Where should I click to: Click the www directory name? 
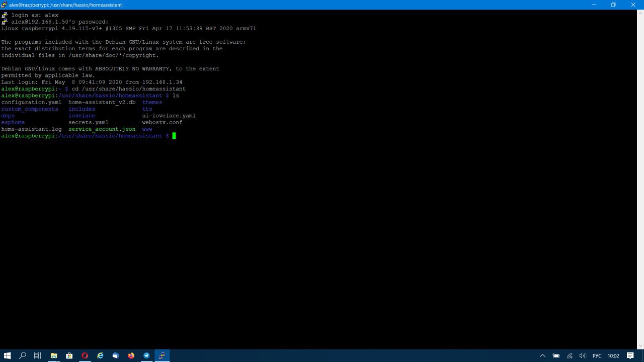[147, 129]
